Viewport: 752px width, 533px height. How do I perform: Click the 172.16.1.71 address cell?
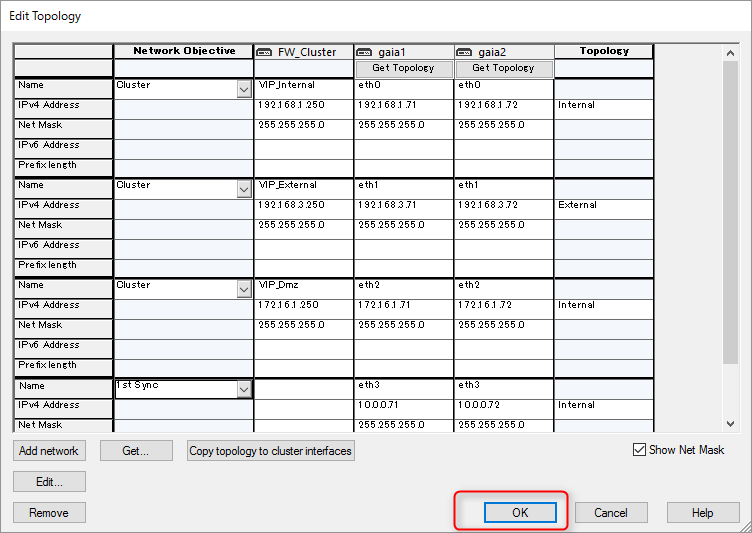[404, 309]
